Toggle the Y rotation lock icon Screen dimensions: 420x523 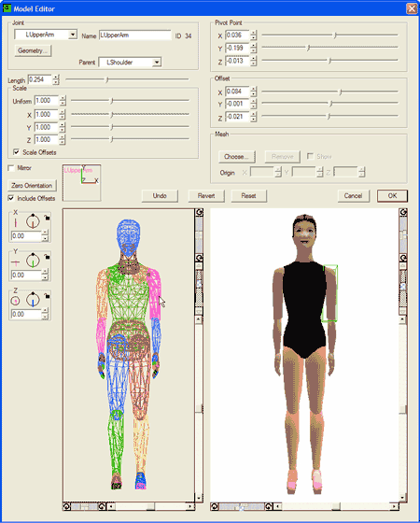(x=47, y=257)
